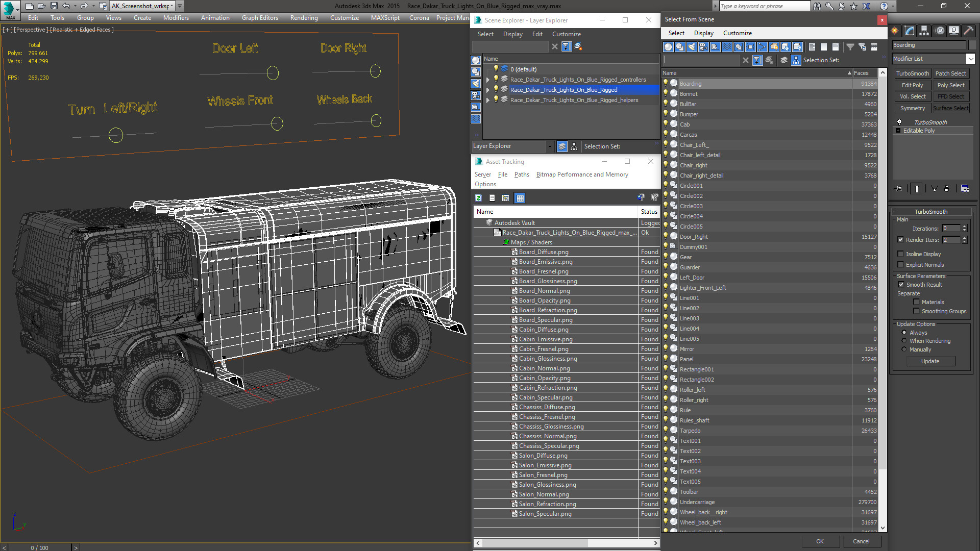Expand Race_Dakar_Truck_Lights_On_Blue_Rigged_controllers layer
This screenshot has height=551, width=980.
(x=487, y=80)
